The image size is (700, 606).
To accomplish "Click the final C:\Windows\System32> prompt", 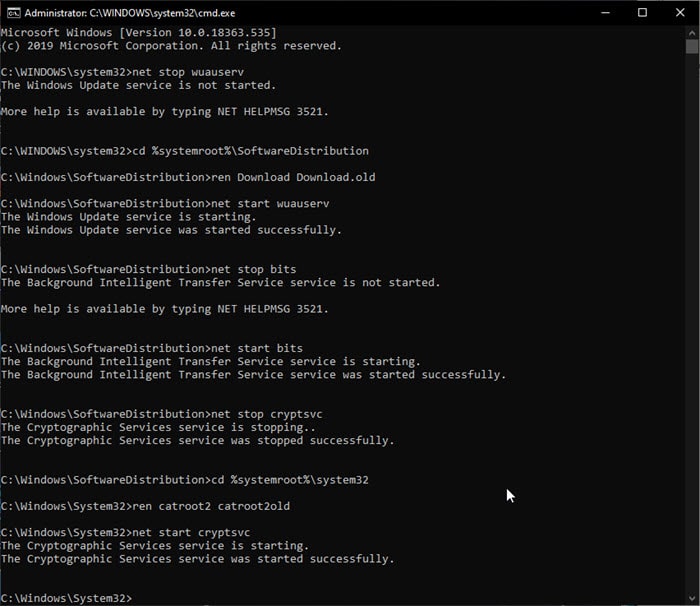I will [x=67, y=598].
